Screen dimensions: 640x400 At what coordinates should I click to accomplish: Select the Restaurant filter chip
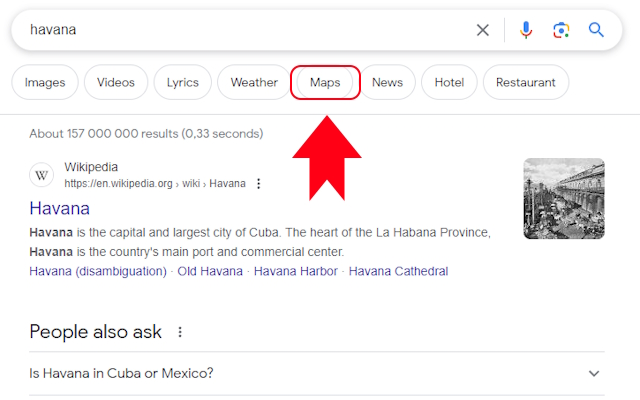(526, 82)
